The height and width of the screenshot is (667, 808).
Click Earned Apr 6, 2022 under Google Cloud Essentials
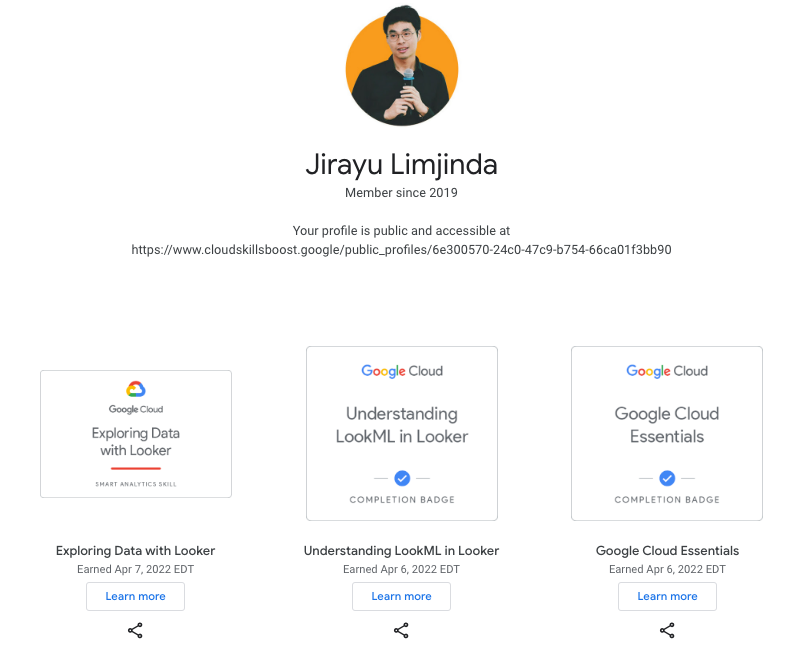coord(667,569)
